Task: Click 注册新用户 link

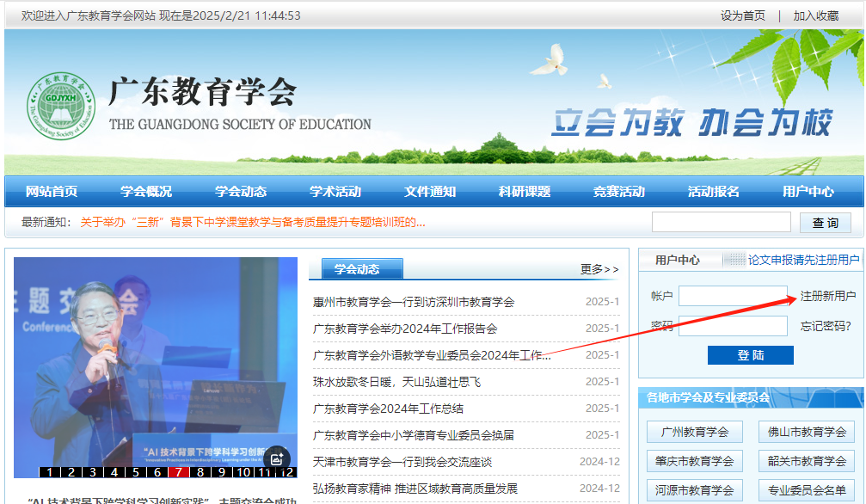Action: pyautogui.click(x=827, y=296)
